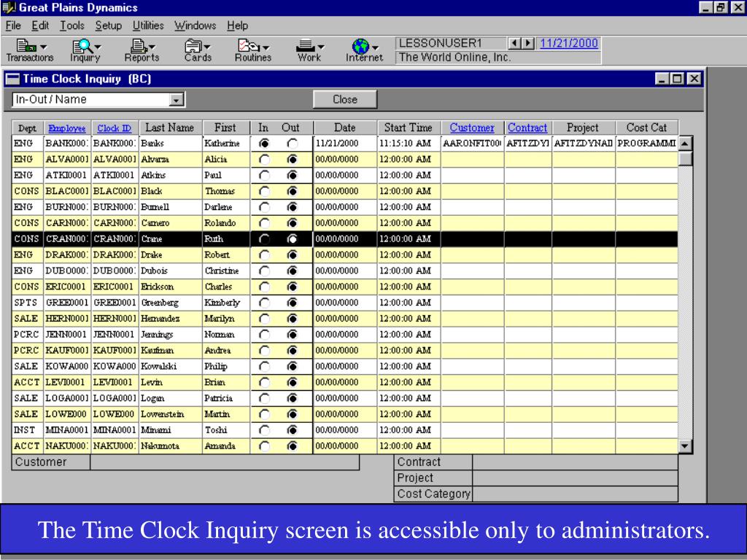
Task: Click the Clock ID column header link
Action: coord(114,128)
